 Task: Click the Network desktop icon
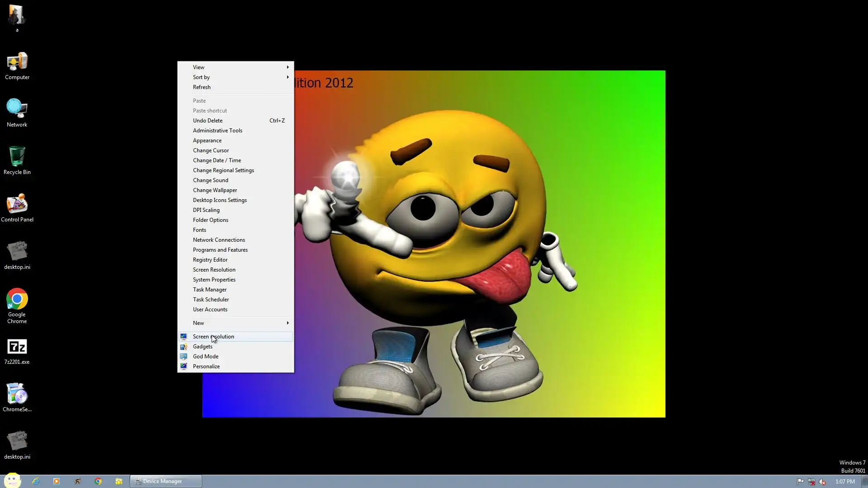tap(17, 111)
